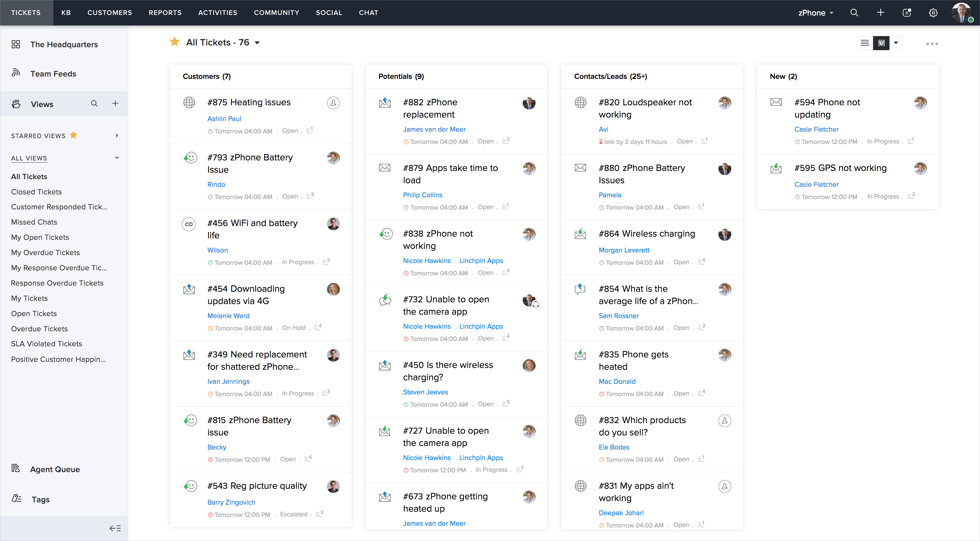Image resolution: width=980 pixels, height=541 pixels.
Task: Click the plus icon in top navigation bar
Action: [x=880, y=13]
